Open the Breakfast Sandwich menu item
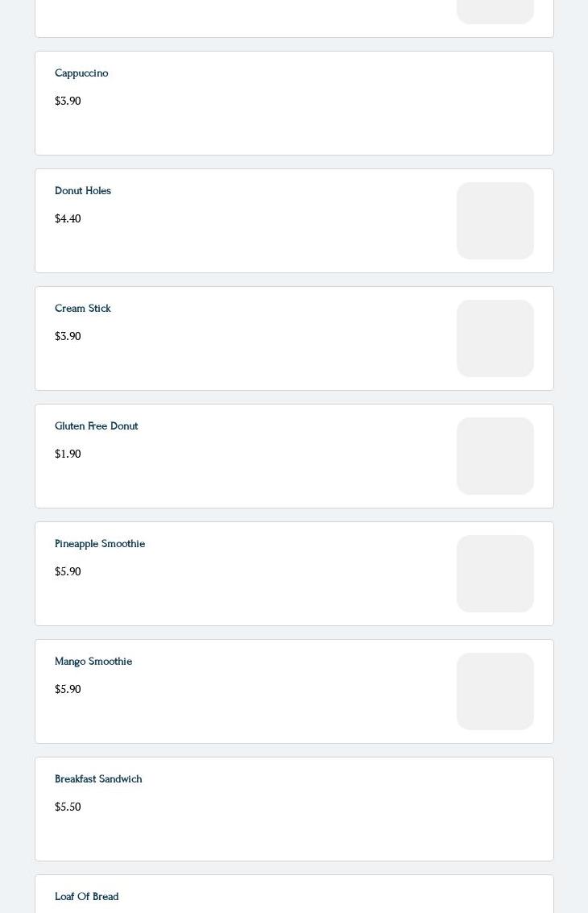588x913 pixels. (x=98, y=779)
